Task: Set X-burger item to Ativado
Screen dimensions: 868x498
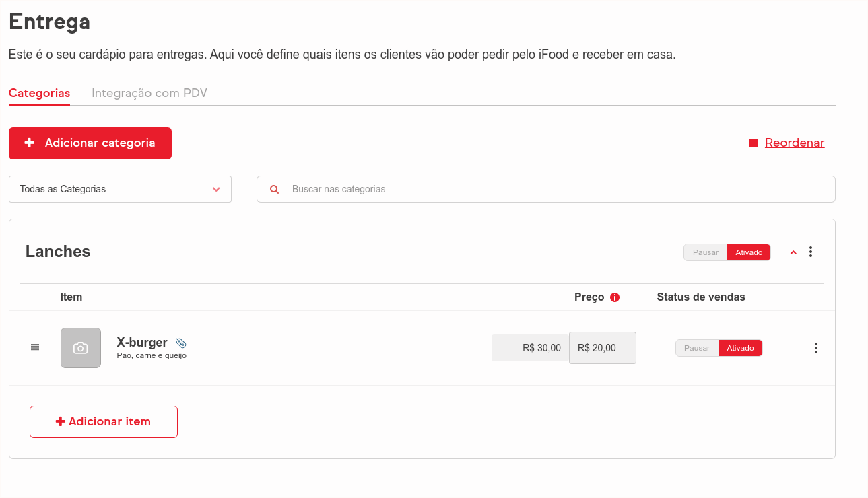Action: (x=741, y=348)
